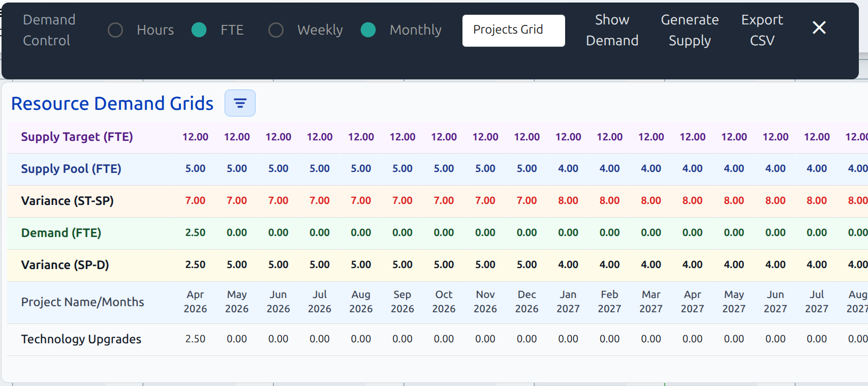Viewport: 868px width, 386px height.
Task: Click the May 2027 column header
Action: [x=734, y=302]
